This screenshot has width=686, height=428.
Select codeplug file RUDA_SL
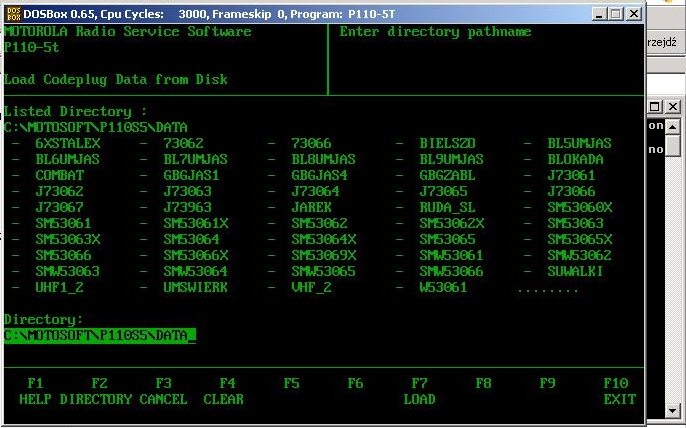[448, 208]
